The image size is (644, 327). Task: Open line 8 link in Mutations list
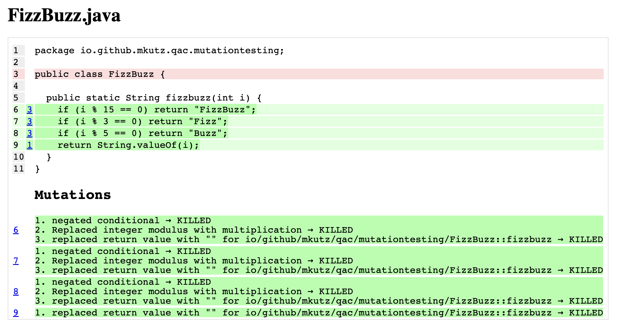(x=16, y=292)
